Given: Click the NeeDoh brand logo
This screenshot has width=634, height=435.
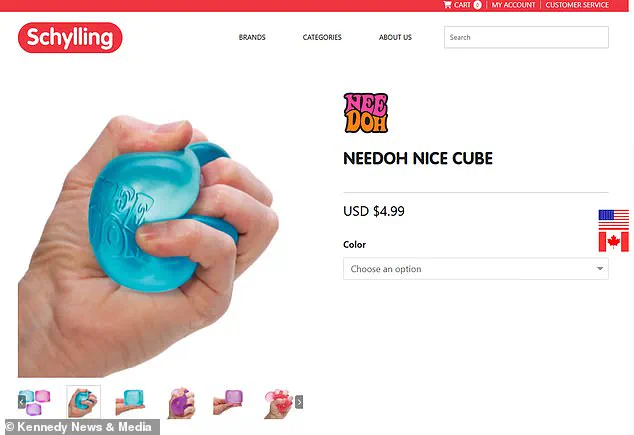Looking at the screenshot, I should tap(366, 113).
